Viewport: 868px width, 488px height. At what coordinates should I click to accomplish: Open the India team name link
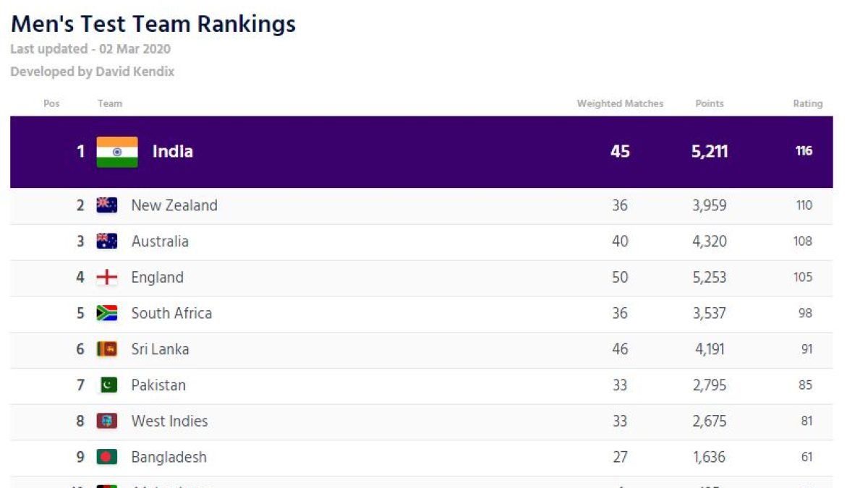pyautogui.click(x=172, y=152)
